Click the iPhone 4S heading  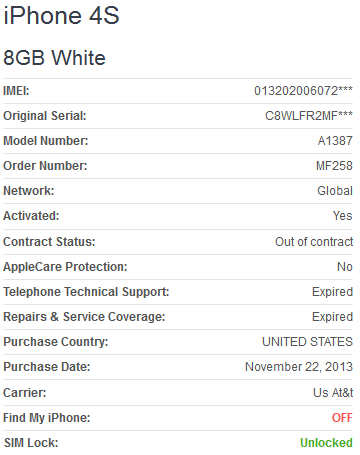(61, 16)
